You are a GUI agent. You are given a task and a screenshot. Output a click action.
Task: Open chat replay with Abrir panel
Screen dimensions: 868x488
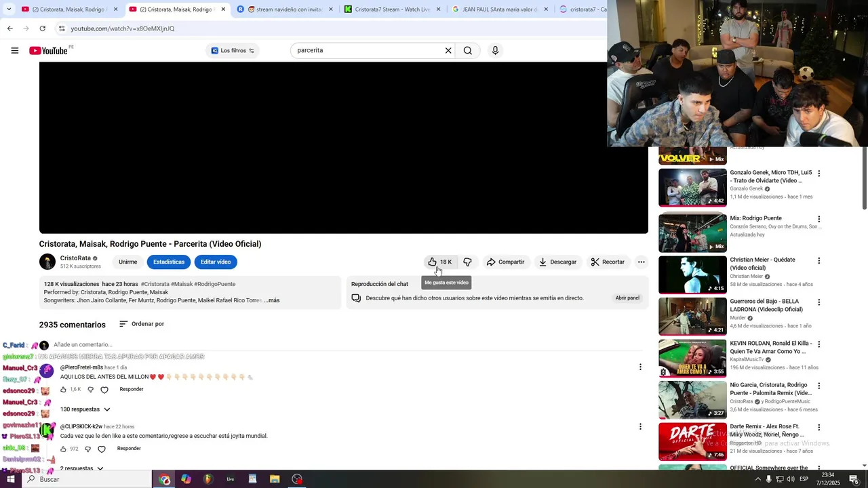click(x=627, y=298)
